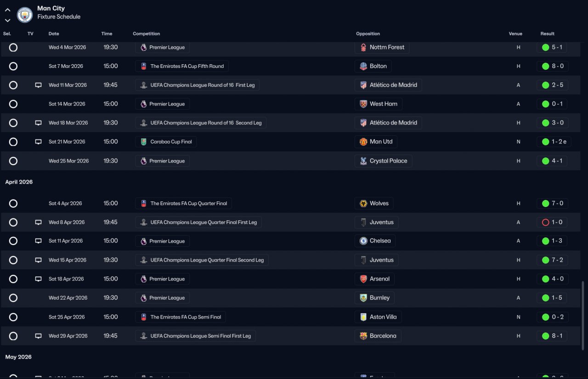This screenshot has width=588, height=379.
Task: Go to previous team with up chevron
Action: 7,10
